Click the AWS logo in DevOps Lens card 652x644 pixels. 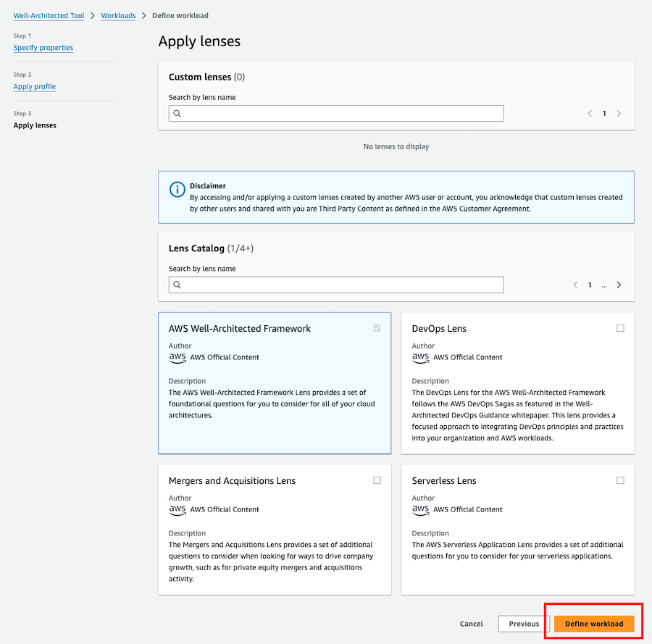click(420, 357)
